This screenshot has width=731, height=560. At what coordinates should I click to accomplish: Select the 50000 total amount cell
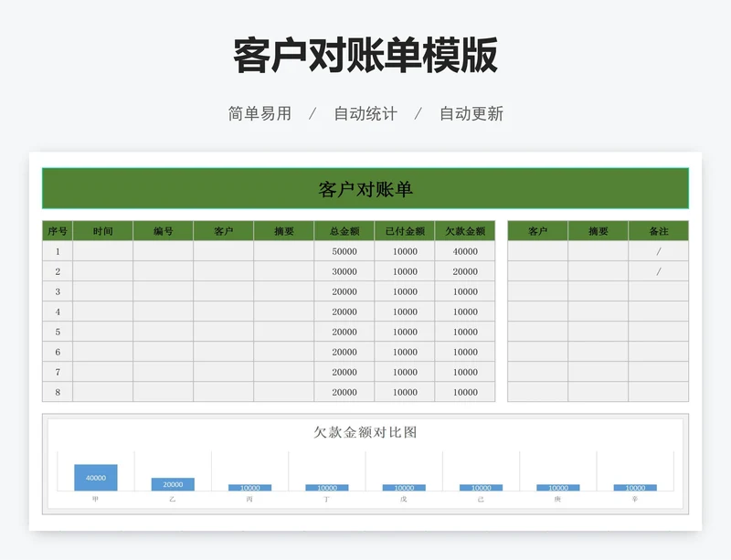tap(344, 251)
